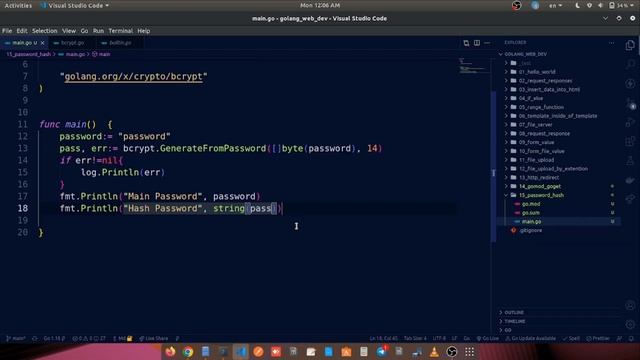
Task: Click Go Update Available in status bar
Action: (530, 338)
